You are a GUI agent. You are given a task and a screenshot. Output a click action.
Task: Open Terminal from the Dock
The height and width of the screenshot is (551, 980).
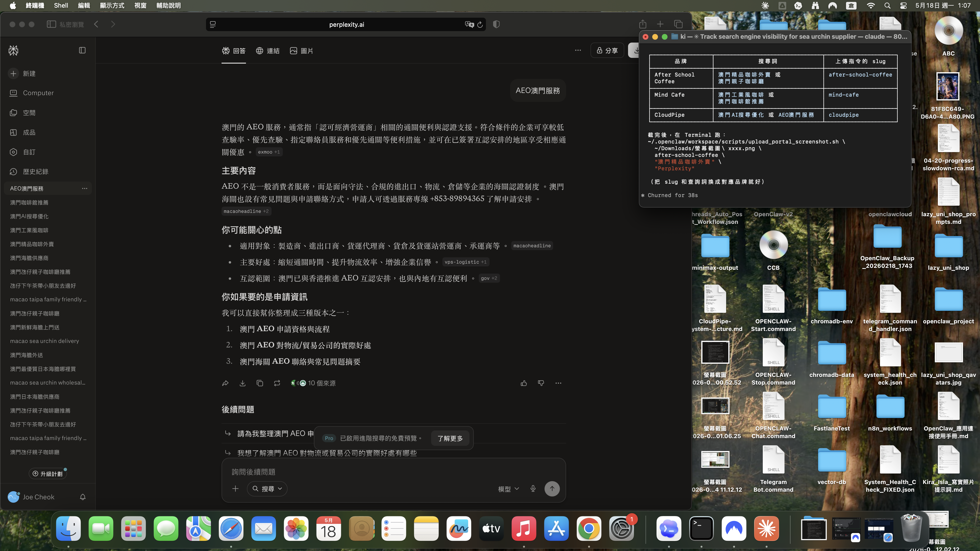(701, 529)
